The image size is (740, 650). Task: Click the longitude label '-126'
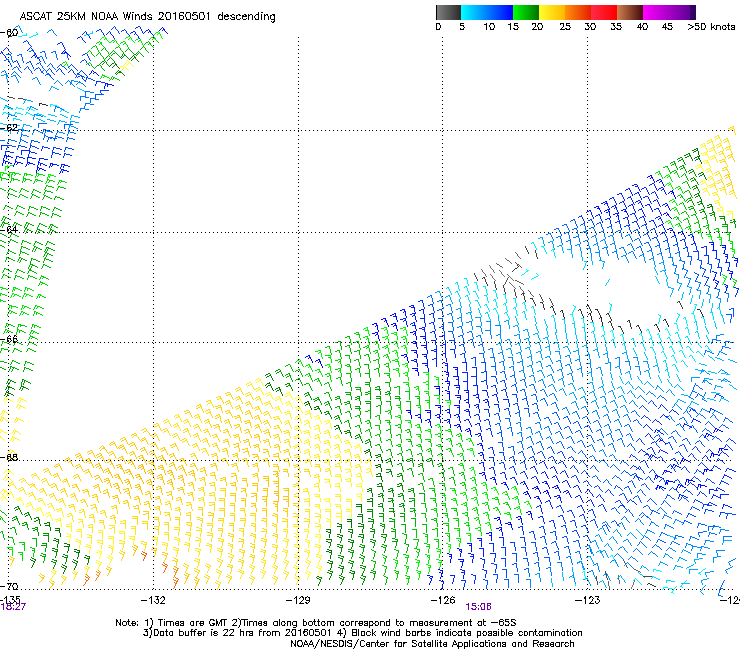443,600
